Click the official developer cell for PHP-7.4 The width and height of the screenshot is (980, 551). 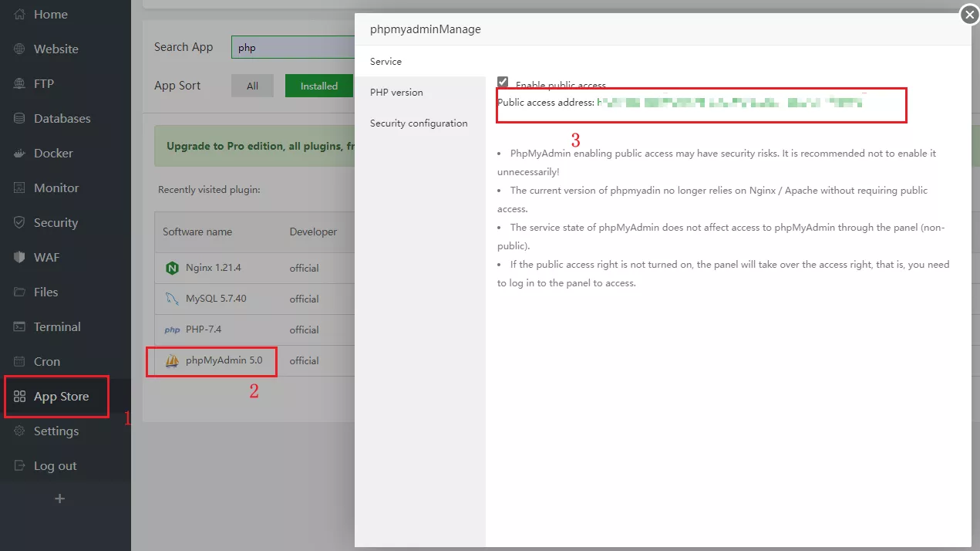305,330
